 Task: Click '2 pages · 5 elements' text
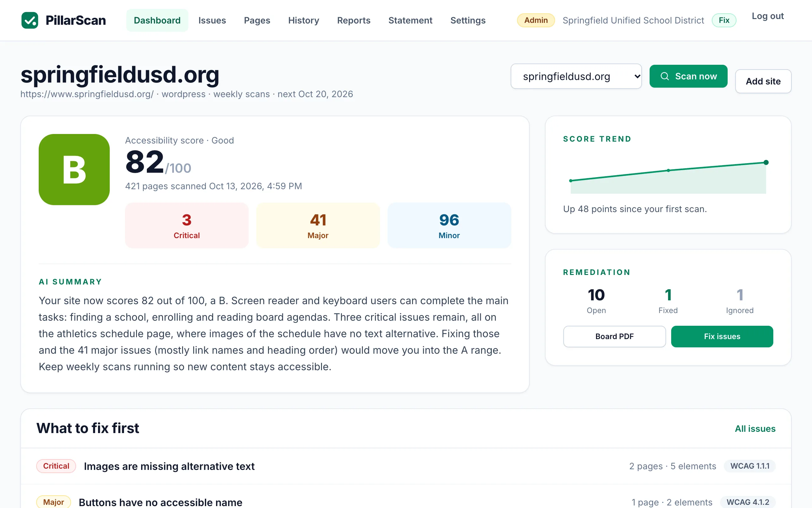[x=672, y=466]
